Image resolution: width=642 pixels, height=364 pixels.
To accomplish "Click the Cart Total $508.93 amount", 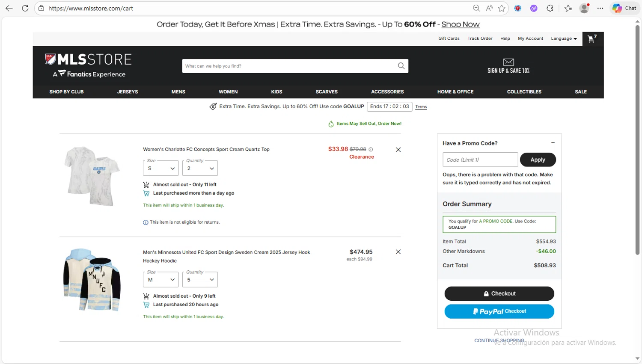I will click(545, 265).
